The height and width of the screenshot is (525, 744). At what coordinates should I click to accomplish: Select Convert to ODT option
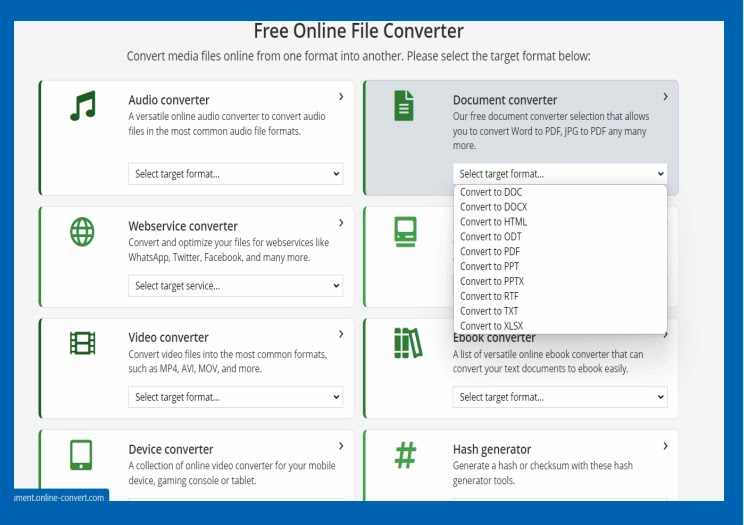pyautogui.click(x=560, y=236)
